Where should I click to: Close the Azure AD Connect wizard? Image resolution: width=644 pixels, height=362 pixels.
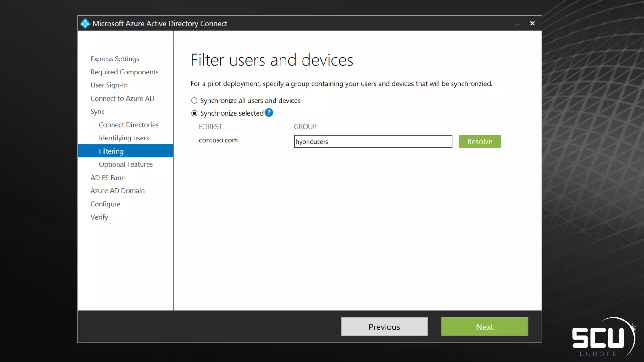532,24
